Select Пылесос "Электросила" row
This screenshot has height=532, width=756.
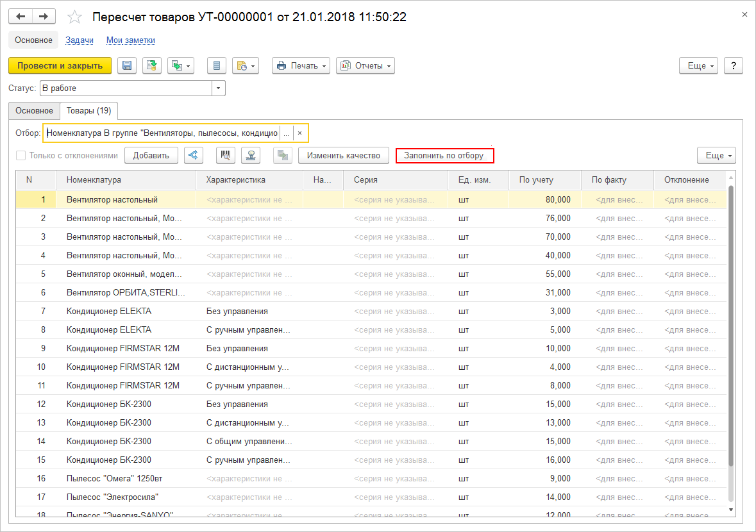[371, 497]
